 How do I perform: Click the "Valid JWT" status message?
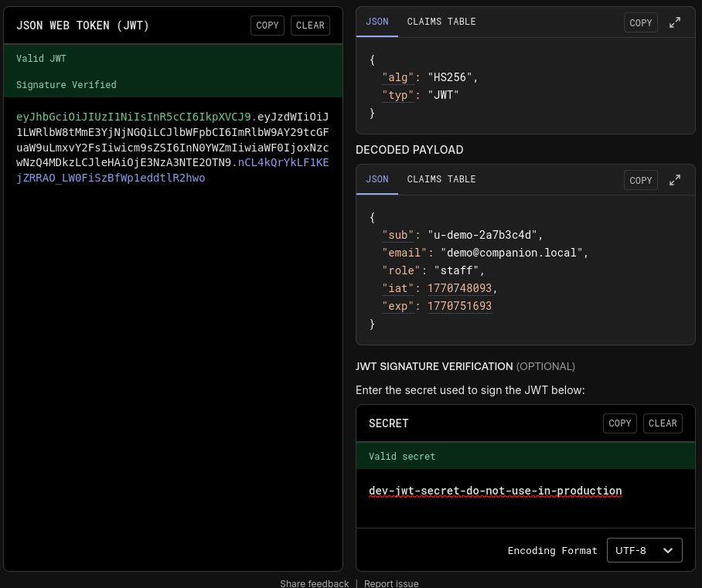point(41,58)
